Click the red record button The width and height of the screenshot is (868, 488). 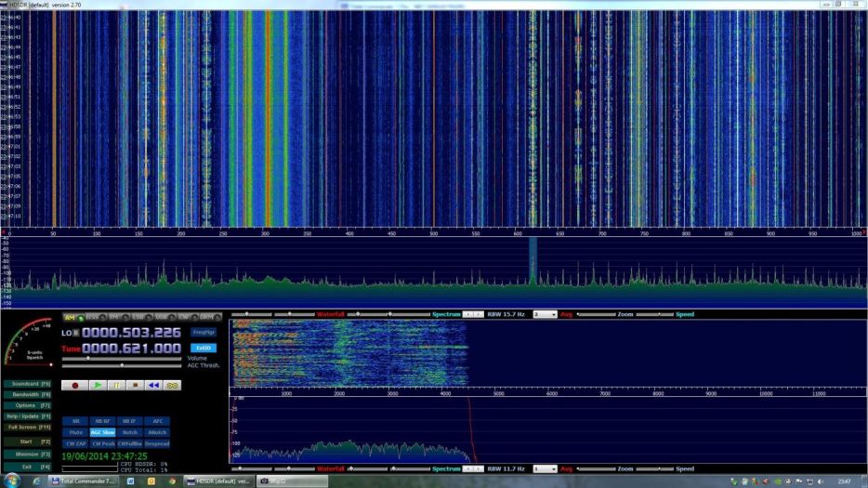click(74, 385)
